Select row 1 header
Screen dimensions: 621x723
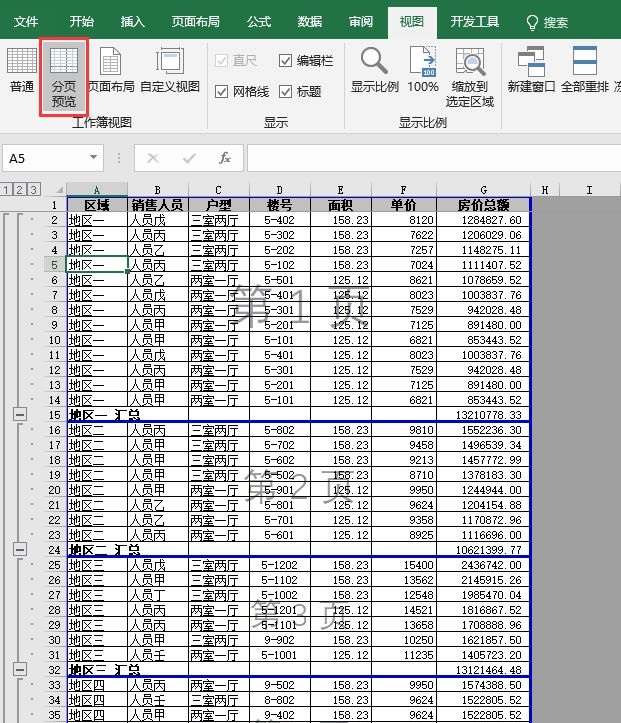tap(54, 205)
